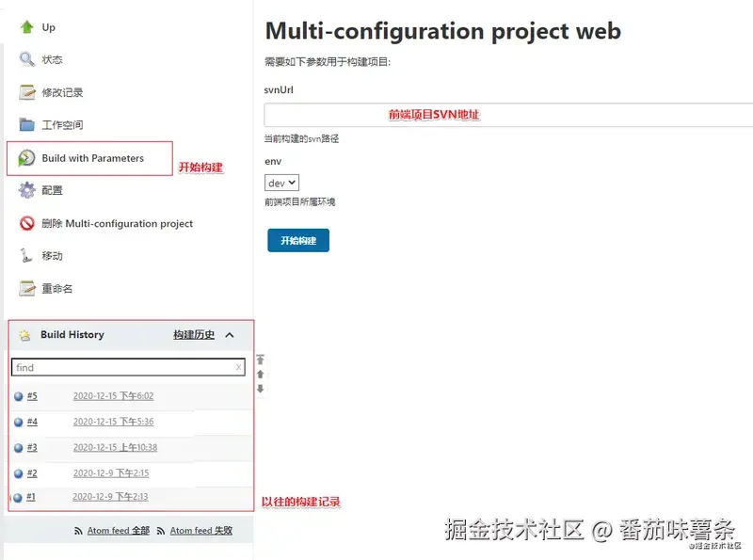The height and width of the screenshot is (560, 753).
Task: Open the 2020-12-15 上午10:38 build timestamp
Action: pos(115,447)
